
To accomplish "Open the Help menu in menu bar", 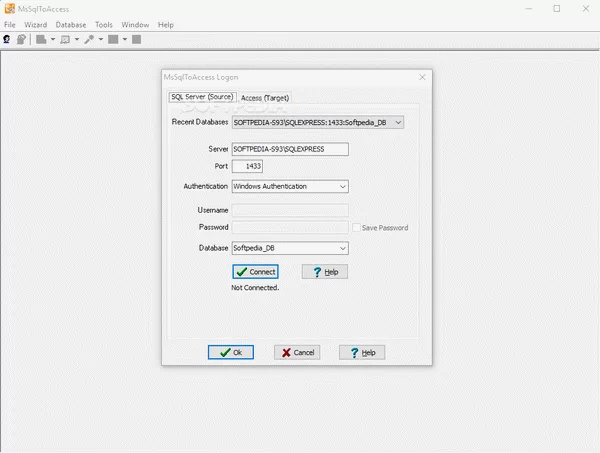I will point(166,25).
